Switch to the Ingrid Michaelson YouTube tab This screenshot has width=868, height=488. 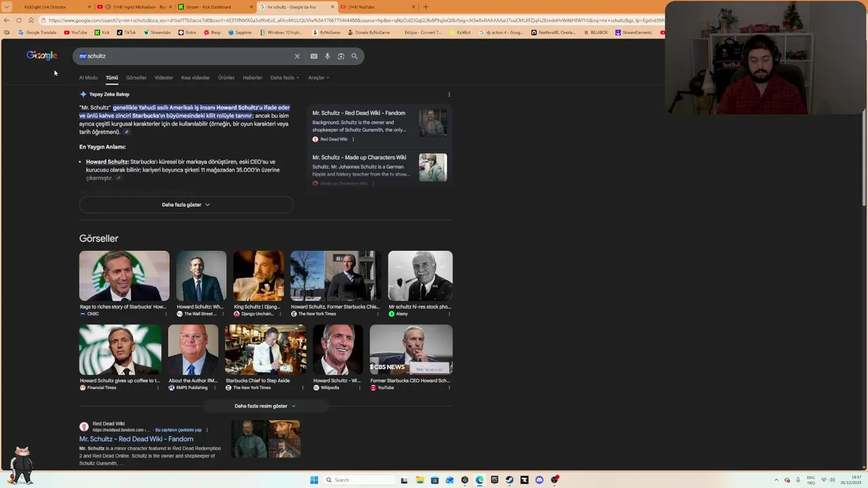coord(134,7)
